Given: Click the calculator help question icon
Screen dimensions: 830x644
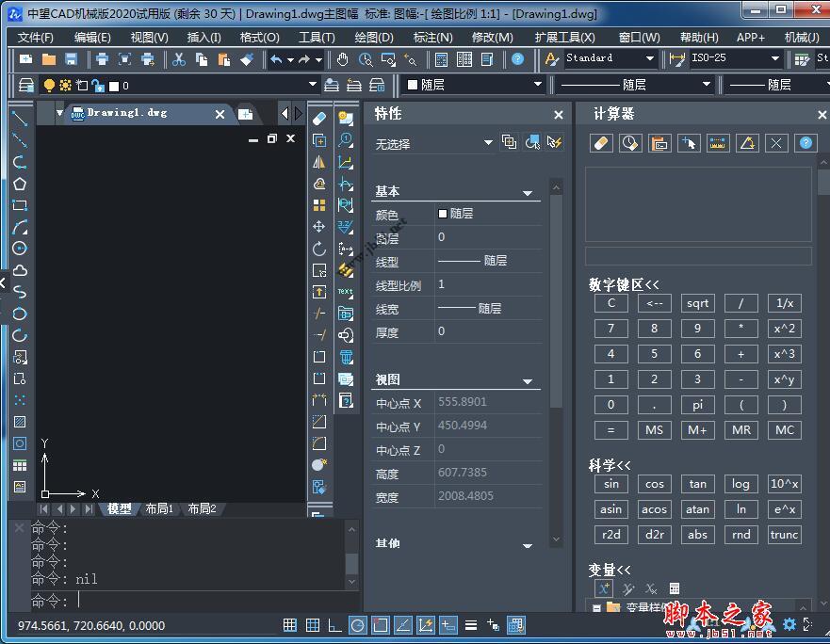Looking at the screenshot, I should [x=806, y=143].
